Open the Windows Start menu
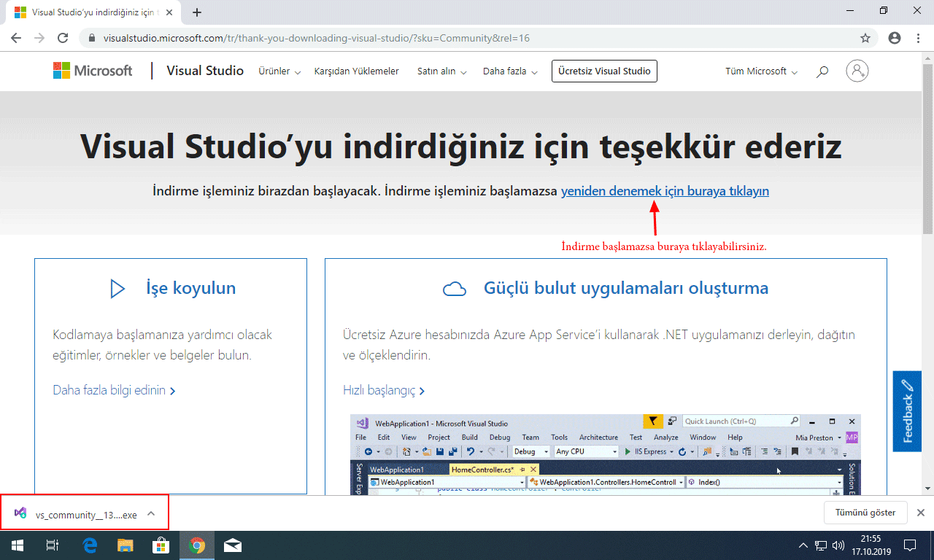The width and height of the screenshot is (934, 560). (x=16, y=545)
